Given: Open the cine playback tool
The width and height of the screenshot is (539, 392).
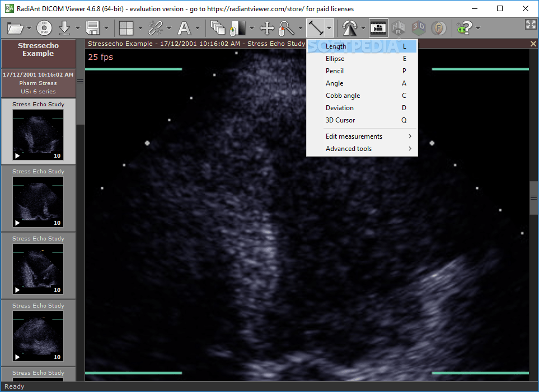Looking at the screenshot, I should click(378, 28).
